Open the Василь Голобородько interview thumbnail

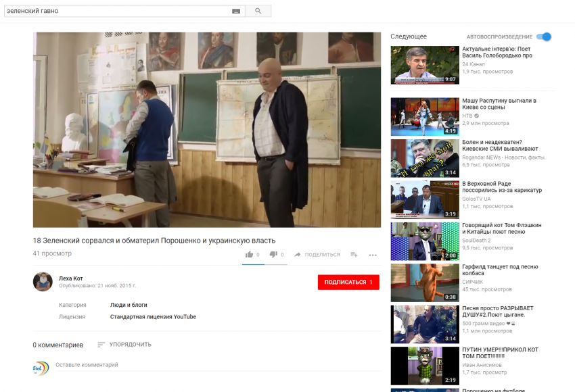pos(425,65)
